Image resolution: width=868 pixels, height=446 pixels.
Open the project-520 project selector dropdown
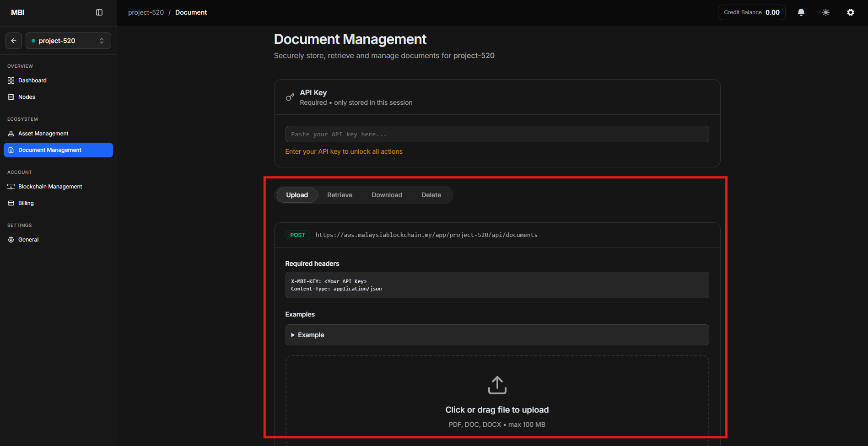(x=68, y=41)
